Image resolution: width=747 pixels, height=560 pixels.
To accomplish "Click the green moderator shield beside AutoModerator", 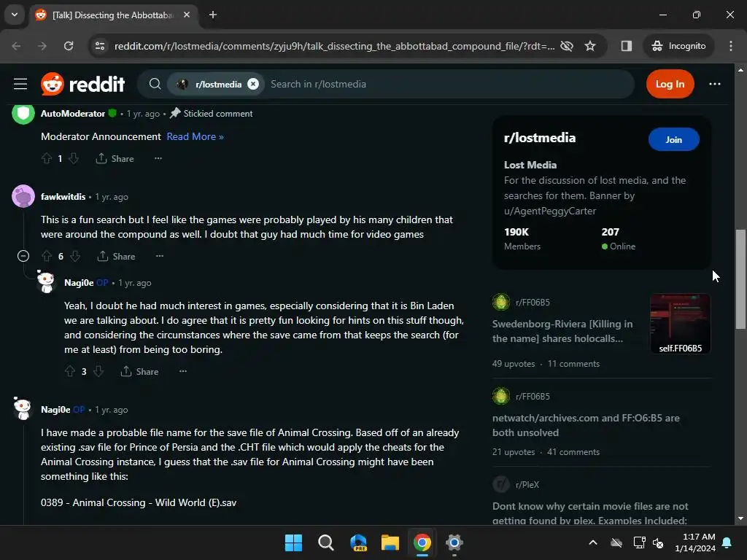I will [112, 113].
